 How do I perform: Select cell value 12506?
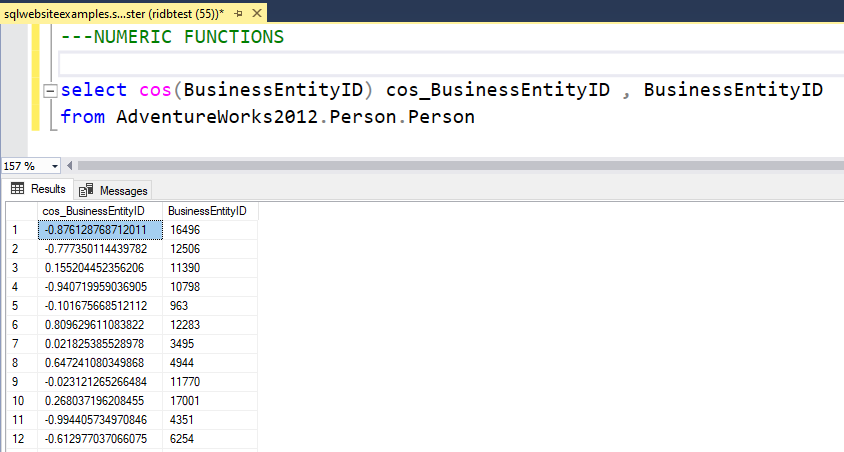point(210,249)
